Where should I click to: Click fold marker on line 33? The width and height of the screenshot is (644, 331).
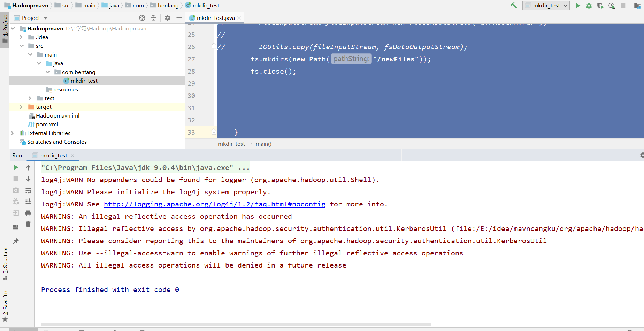(214, 131)
